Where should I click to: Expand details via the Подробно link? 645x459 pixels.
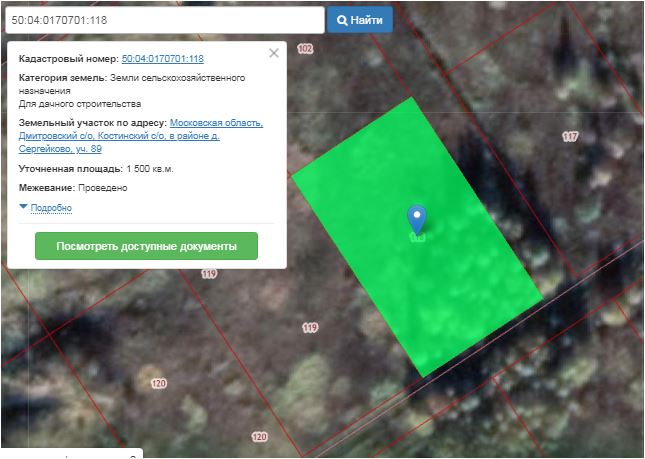pos(51,208)
